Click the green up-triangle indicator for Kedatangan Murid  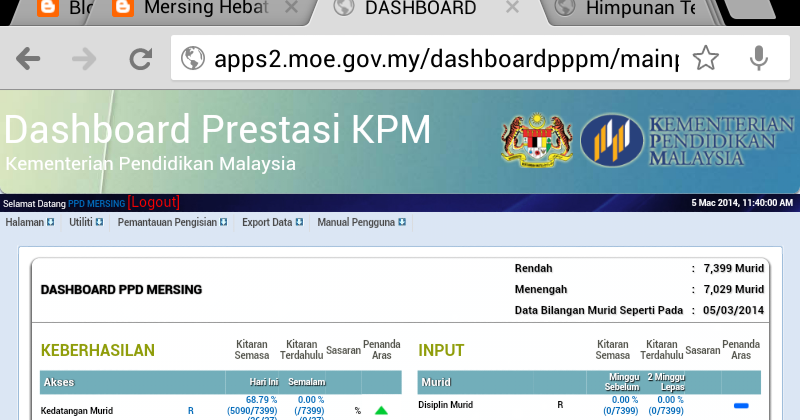click(381, 410)
